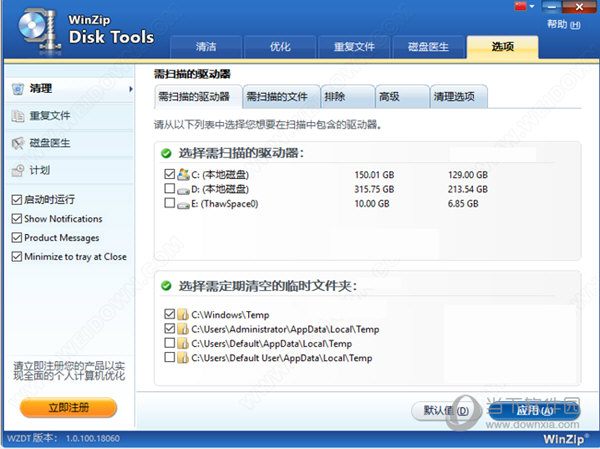The image size is (600, 449).
Task: Select the 需扫描的驱动器 sub-tab
Action: pyautogui.click(x=198, y=97)
